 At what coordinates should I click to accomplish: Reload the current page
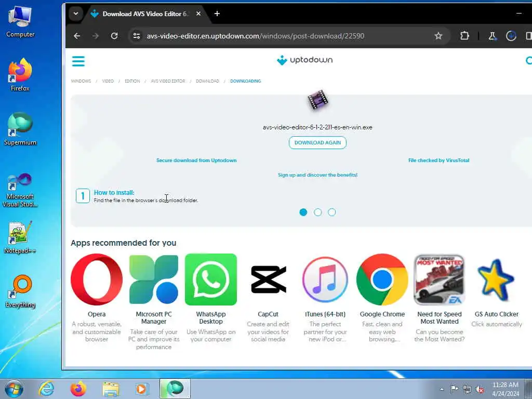(x=114, y=36)
